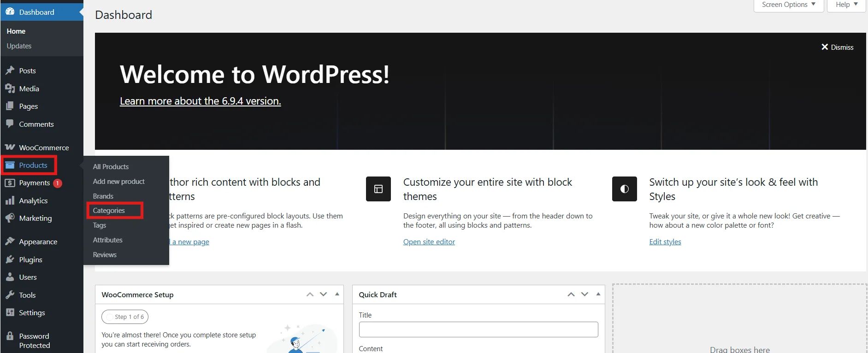Click the Plugins plug icon
868x353 pixels.
(10, 259)
